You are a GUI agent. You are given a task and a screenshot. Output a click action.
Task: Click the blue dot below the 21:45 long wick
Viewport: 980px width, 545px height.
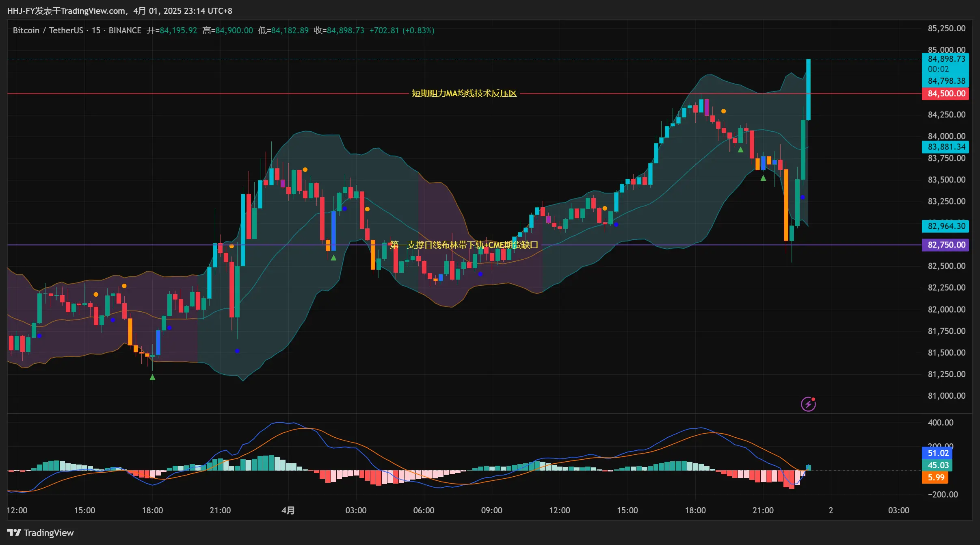pyautogui.click(x=237, y=351)
